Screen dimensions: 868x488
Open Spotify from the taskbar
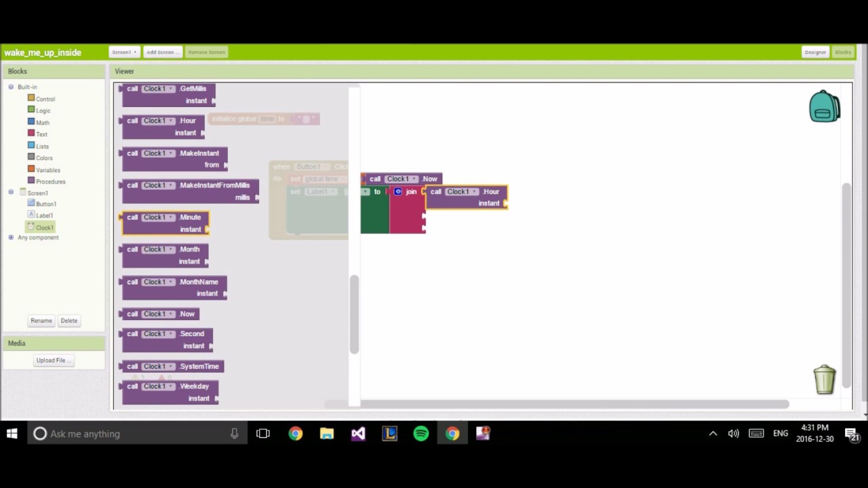point(421,434)
